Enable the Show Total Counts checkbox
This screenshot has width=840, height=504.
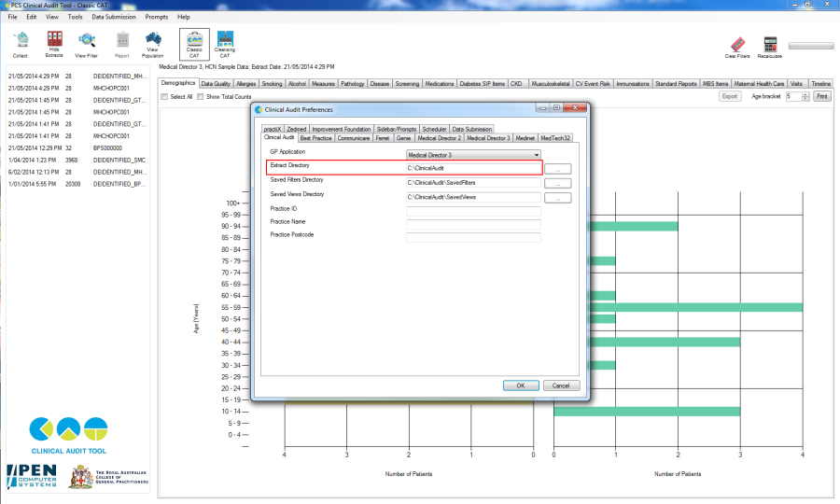201,97
